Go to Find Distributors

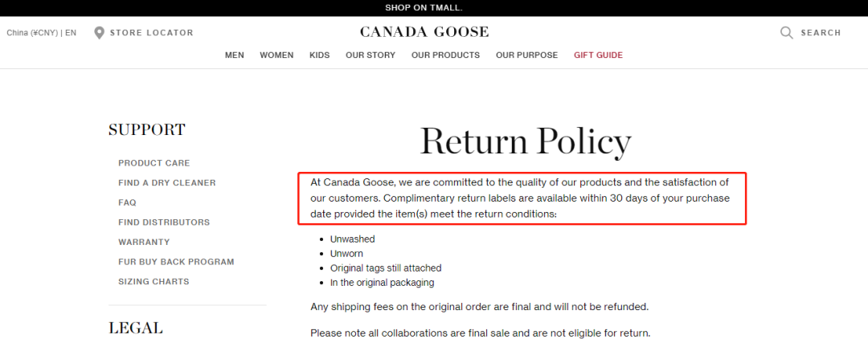click(x=164, y=222)
